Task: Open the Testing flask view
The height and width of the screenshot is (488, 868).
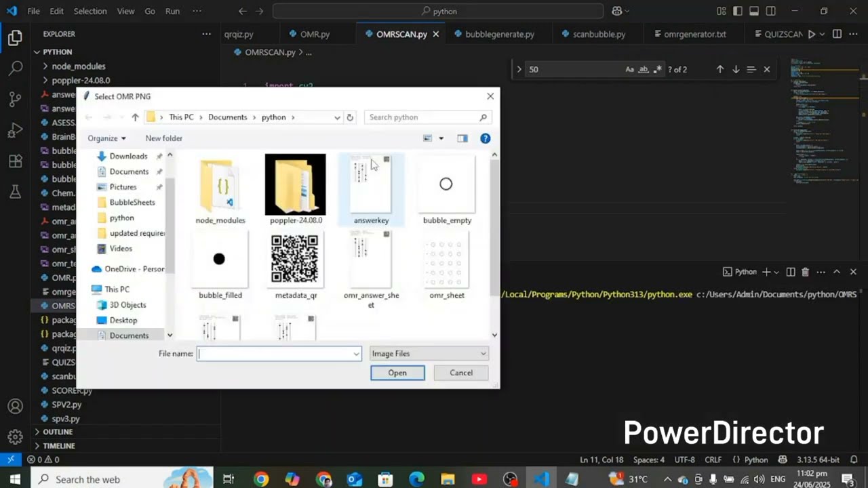Action: point(15,192)
